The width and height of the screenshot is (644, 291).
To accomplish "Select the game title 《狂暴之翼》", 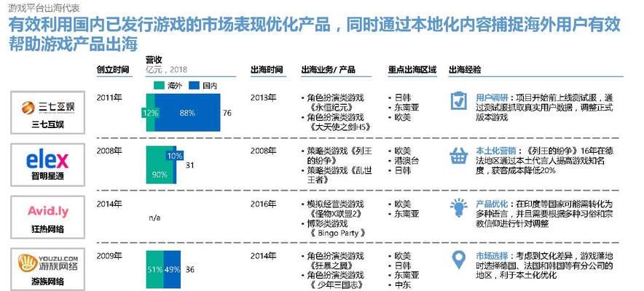I will tap(330, 266).
